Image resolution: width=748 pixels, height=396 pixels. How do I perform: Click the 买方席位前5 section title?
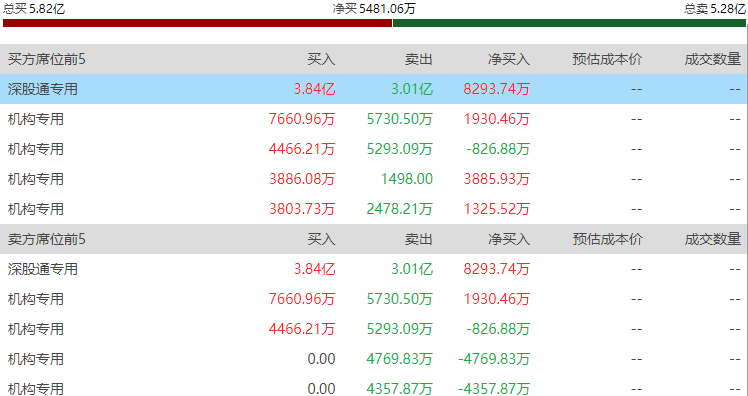(x=47, y=59)
